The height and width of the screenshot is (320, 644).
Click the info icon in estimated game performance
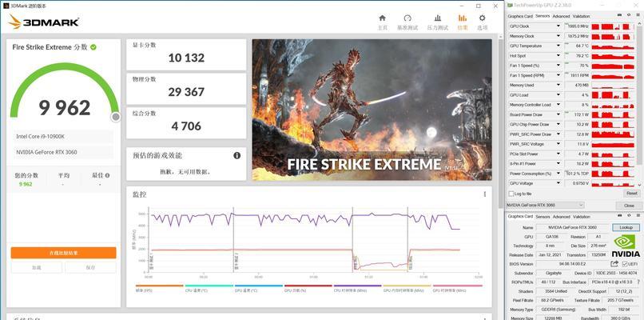point(237,155)
